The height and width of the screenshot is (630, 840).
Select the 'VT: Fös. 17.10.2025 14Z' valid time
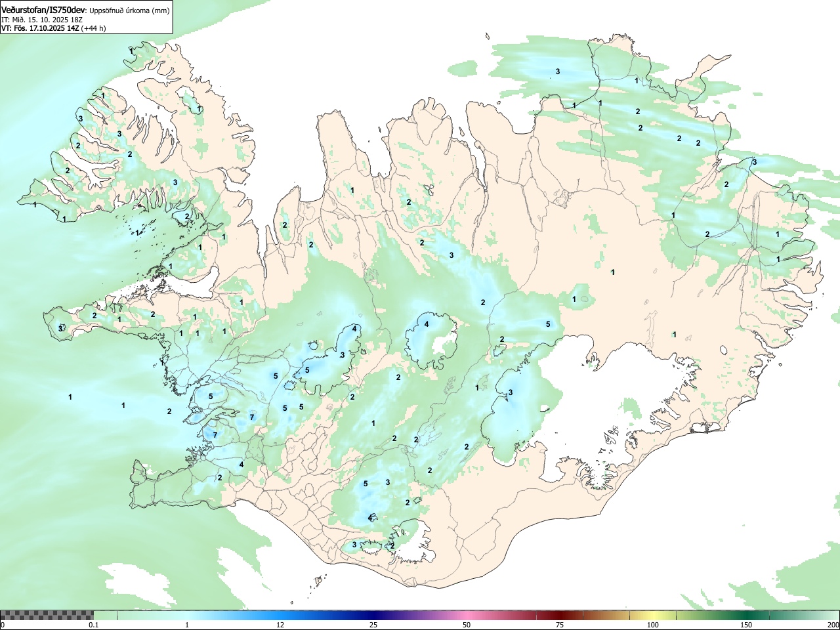[x=40, y=28]
